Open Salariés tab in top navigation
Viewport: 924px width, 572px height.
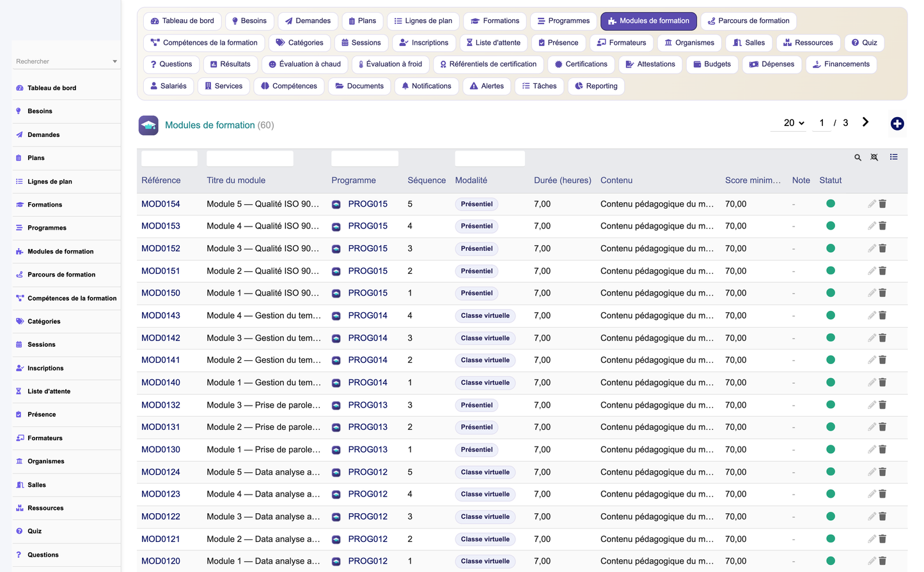168,86
